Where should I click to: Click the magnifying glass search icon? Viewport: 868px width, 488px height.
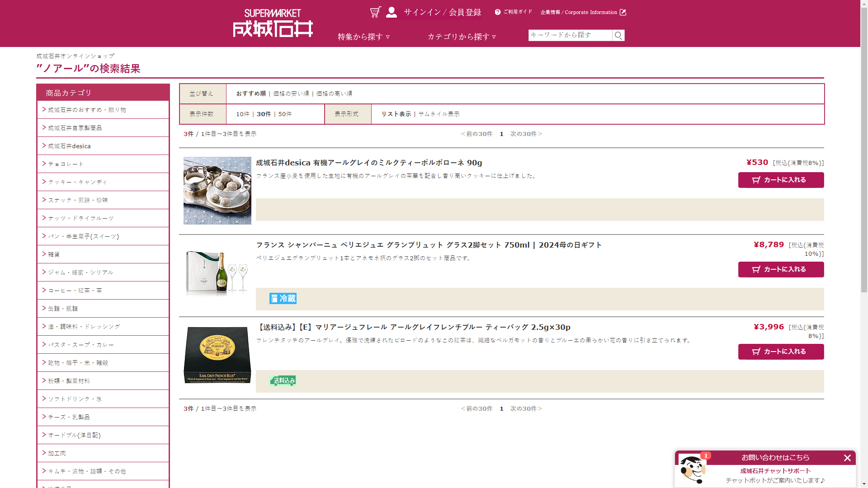(618, 35)
